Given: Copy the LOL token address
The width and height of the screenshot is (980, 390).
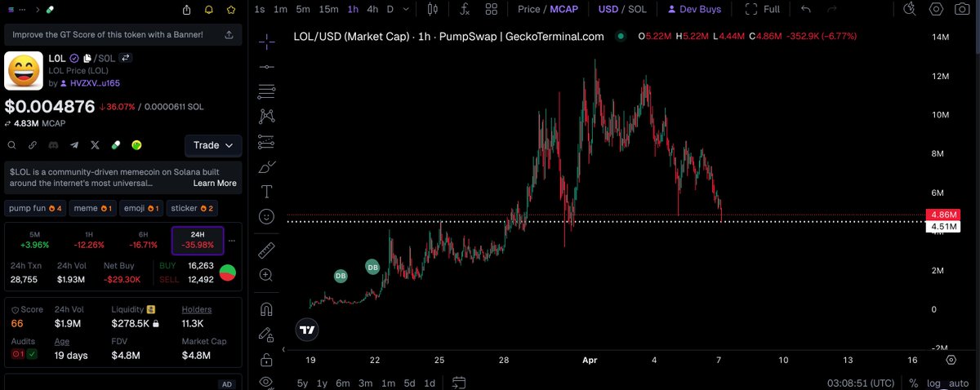Looking at the screenshot, I should coord(87,59).
